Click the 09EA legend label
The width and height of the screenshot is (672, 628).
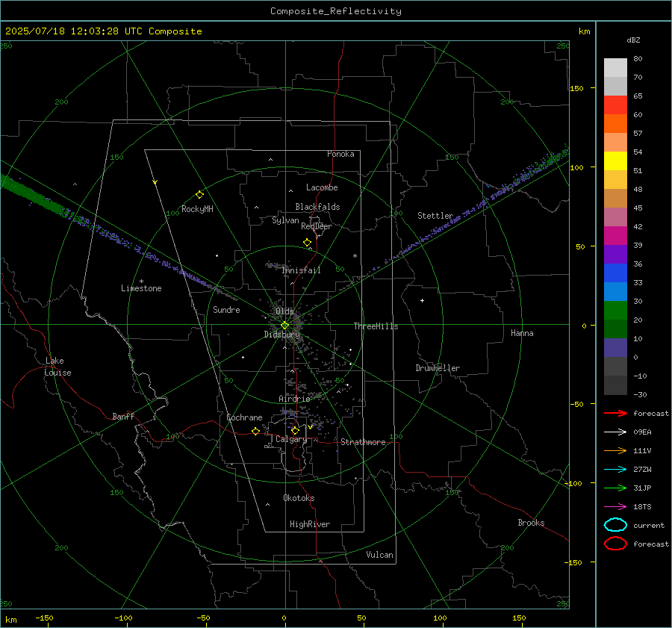coord(642,432)
